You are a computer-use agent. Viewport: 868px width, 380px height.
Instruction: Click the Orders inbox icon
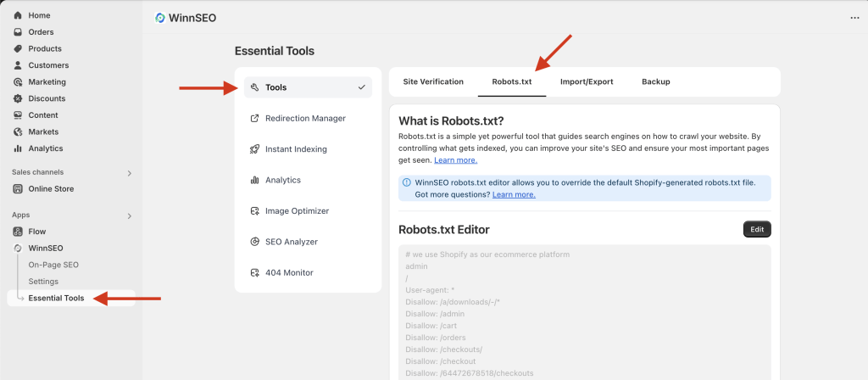point(18,32)
